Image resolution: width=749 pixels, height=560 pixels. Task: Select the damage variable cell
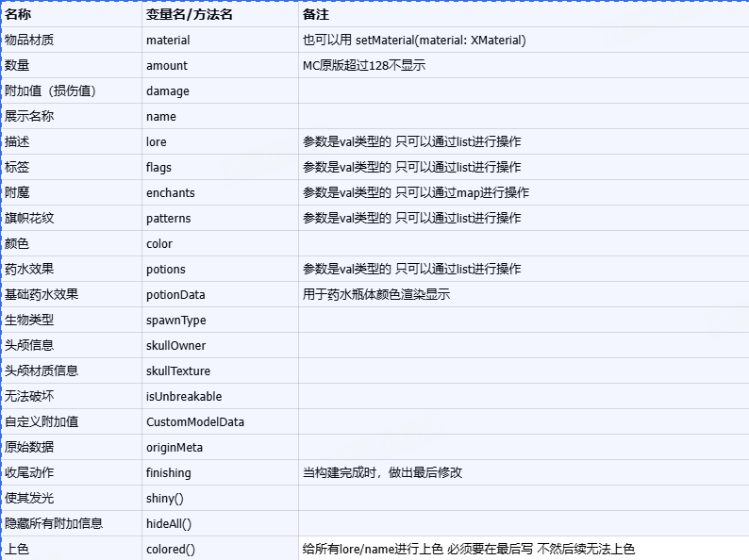click(x=168, y=91)
